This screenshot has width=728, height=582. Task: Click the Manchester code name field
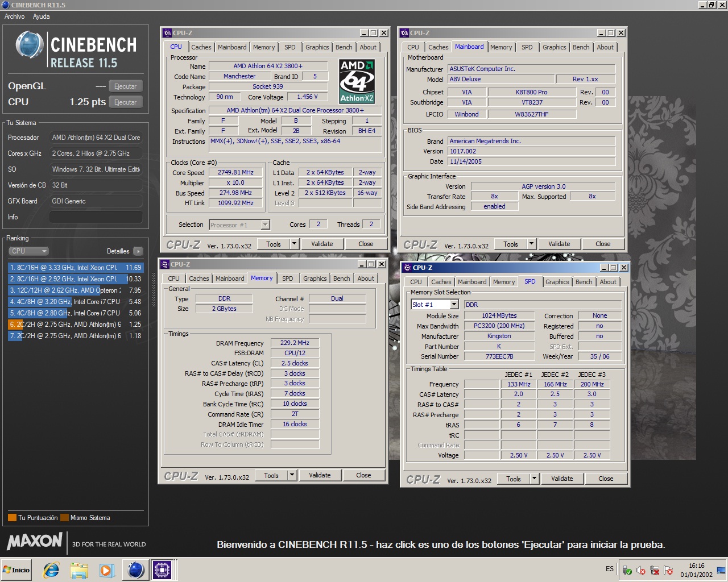tap(239, 76)
